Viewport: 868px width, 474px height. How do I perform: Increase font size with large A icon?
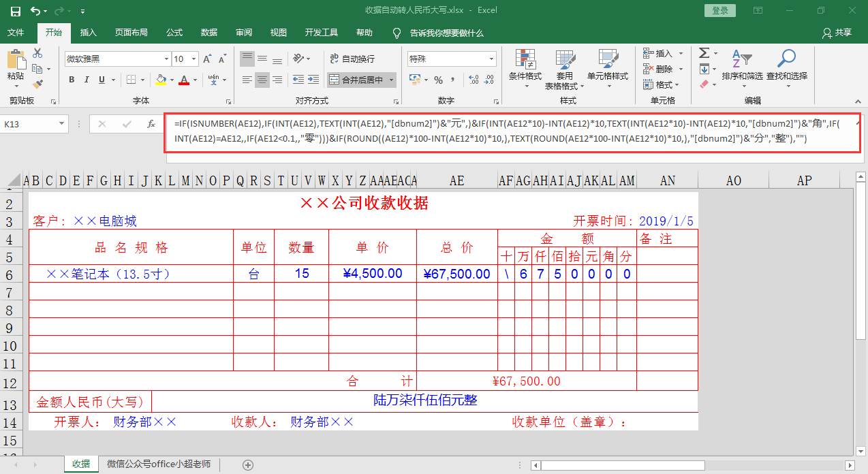coord(208,59)
